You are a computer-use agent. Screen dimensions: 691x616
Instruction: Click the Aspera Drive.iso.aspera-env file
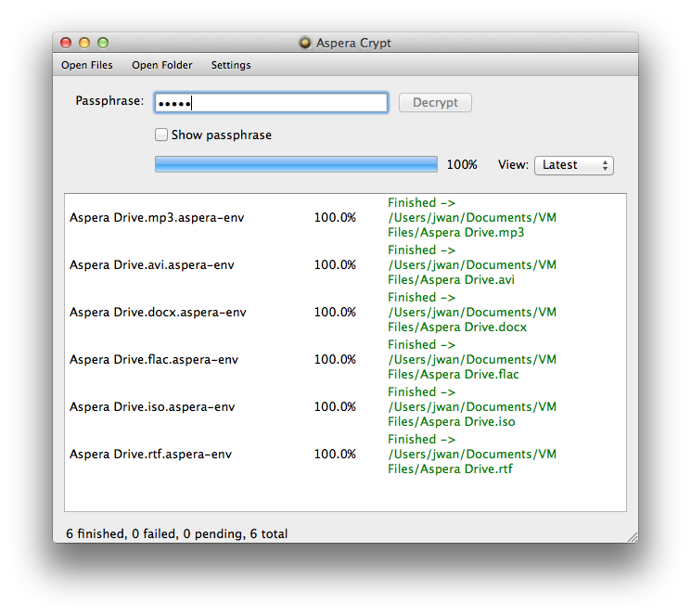tap(152, 407)
